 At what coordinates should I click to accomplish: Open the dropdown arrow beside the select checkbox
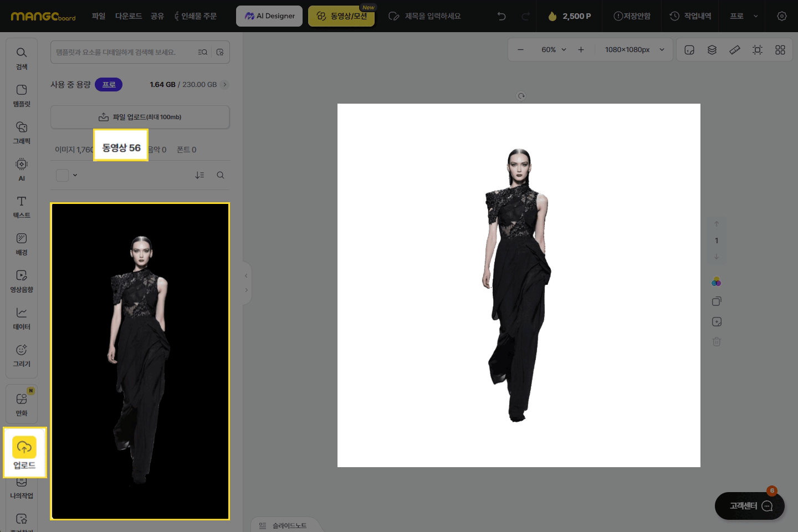pyautogui.click(x=75, y=175)
